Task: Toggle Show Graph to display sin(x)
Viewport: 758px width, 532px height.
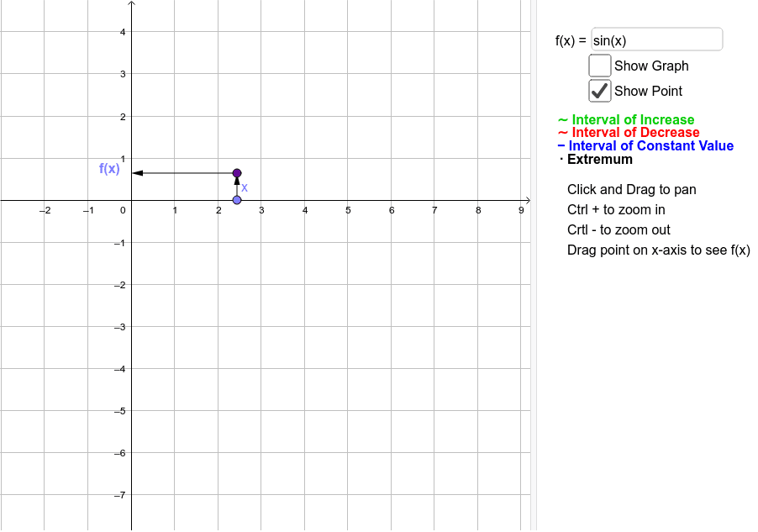Action: coord(599,65)
